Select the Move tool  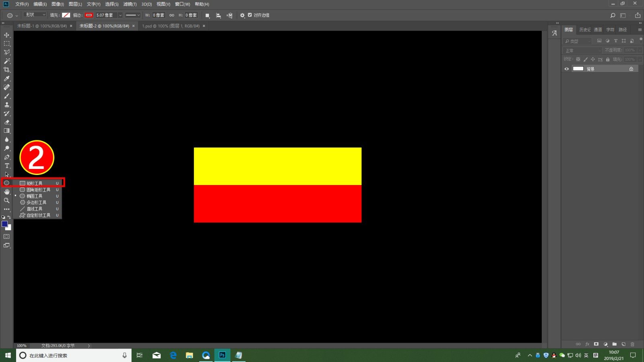click(7, 35)
